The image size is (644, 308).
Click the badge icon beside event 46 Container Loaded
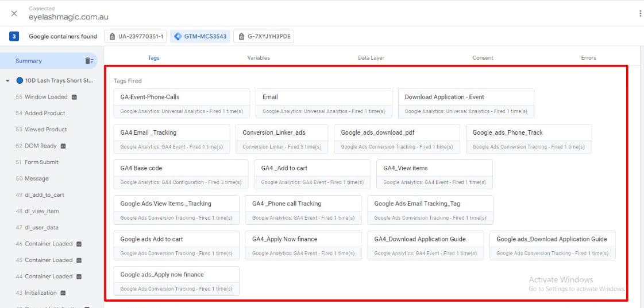79,244
